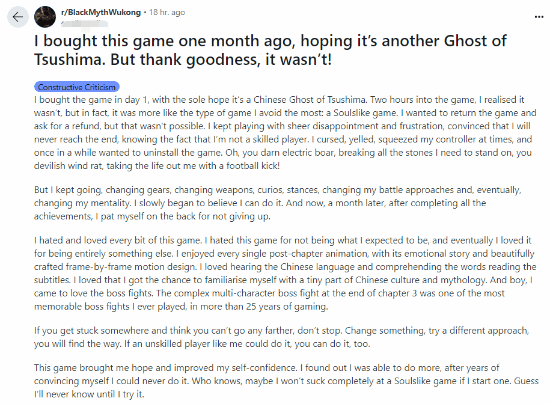The width and height of the screenshot is (550, 404).
Task: Click the line beginning 'If you get stuck somewhere'
Action: [281, 331]
